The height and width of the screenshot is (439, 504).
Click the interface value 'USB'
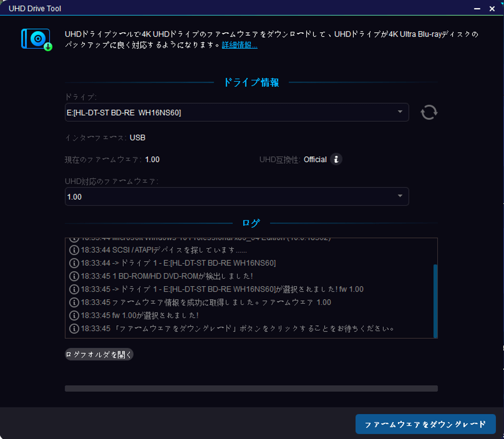(x=138, y=138)
